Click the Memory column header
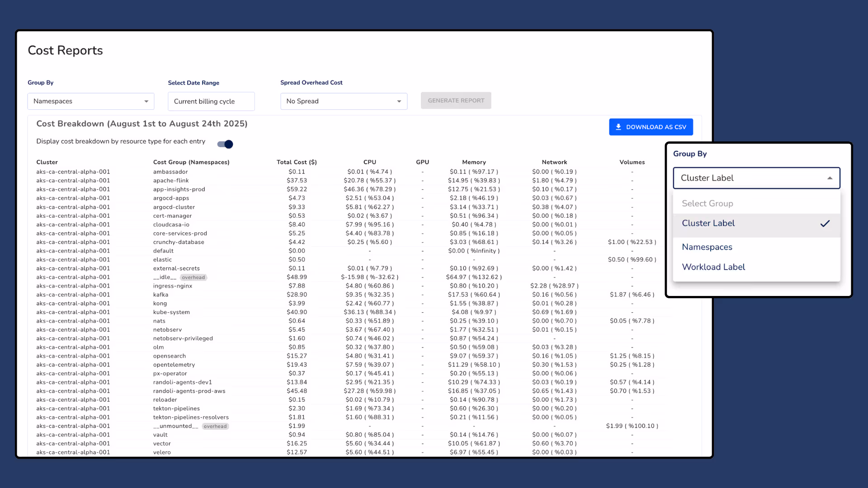Screen dimensions: 868x488 coord(474,162)
